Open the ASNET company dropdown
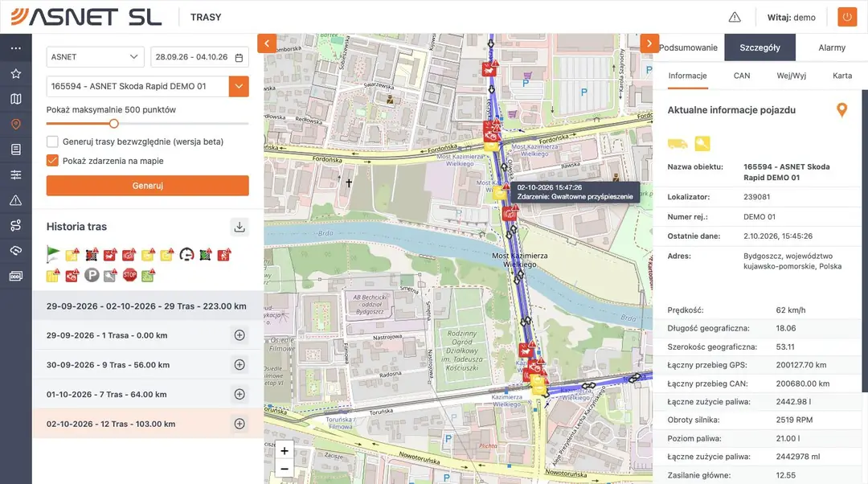 (x=95, y=57)
